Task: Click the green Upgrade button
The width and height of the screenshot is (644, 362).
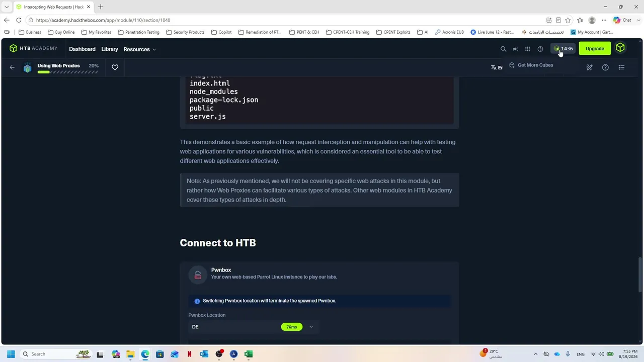Action: pos(595,49)
